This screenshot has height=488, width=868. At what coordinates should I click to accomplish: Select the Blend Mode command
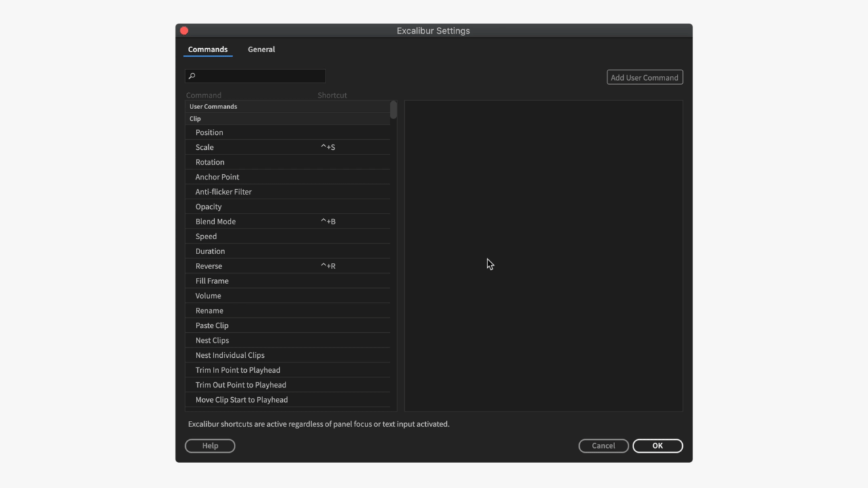[x=288, y=222]
